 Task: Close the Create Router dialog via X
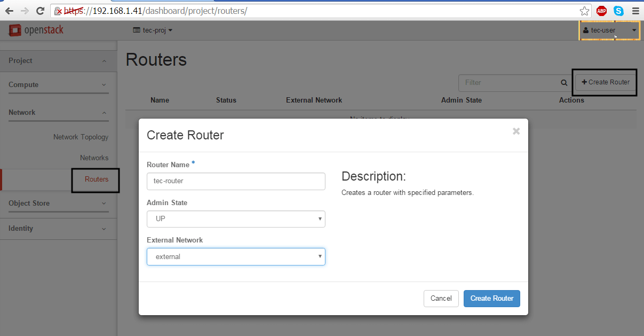516,131
